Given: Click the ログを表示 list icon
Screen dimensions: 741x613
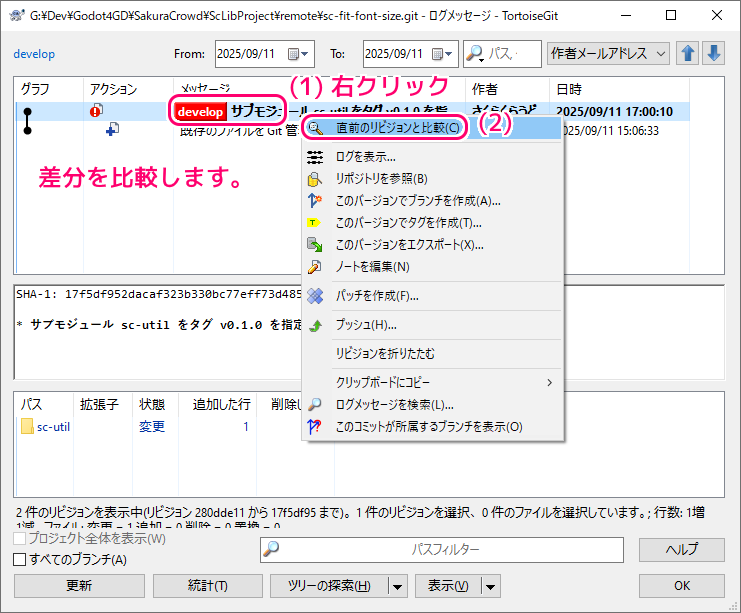Looking at the screenshot, I should 315,157.
